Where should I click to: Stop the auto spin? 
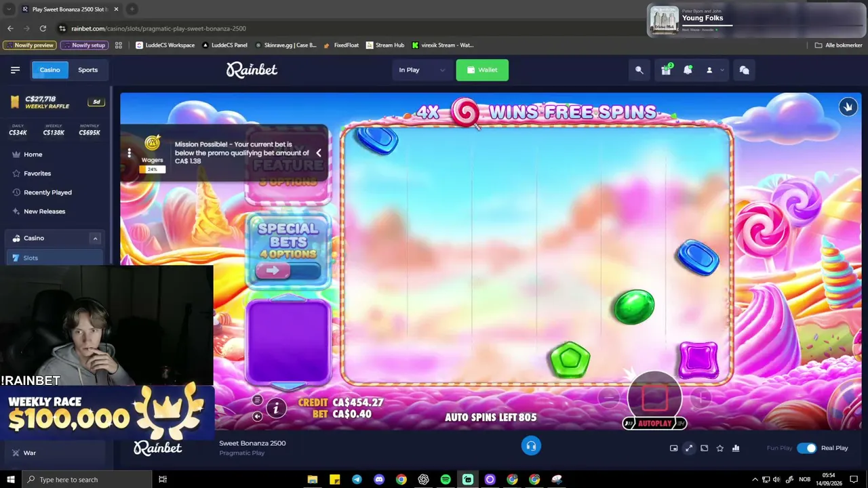654,397
